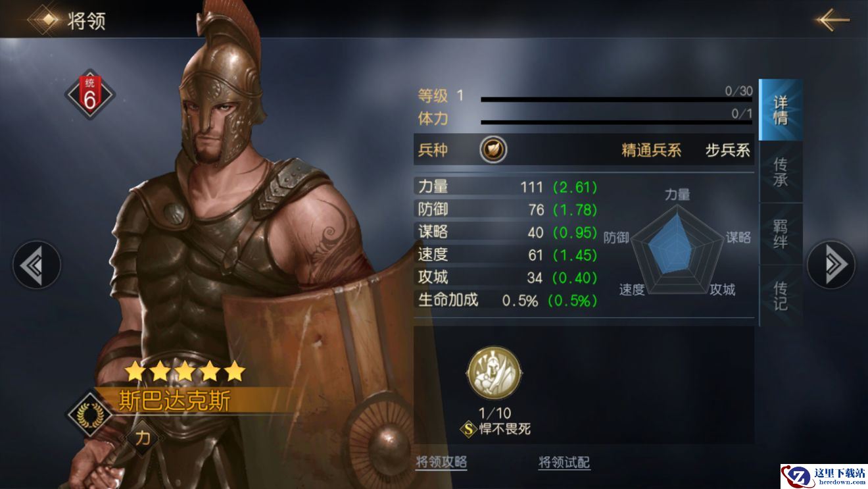Image resolution: width=868 pixels, height=489 pixels.
Task: Tap the five-star rating row
Action: coord(185,372)
